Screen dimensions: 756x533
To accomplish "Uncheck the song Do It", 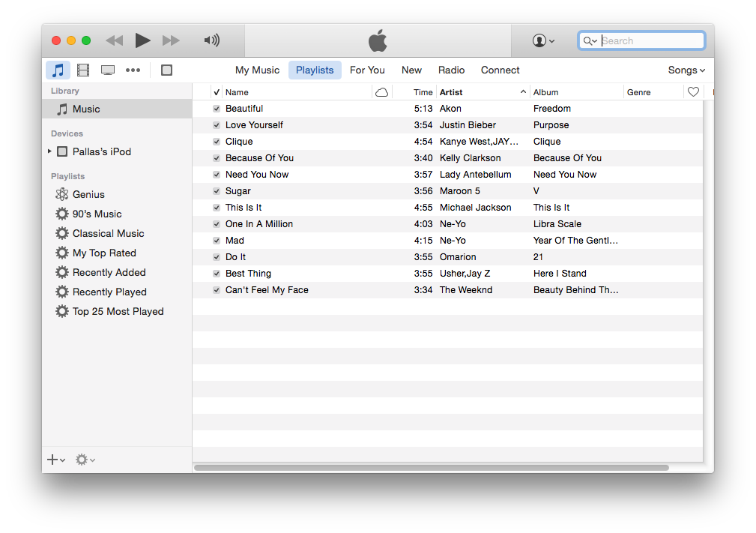I will click(217, 257).
